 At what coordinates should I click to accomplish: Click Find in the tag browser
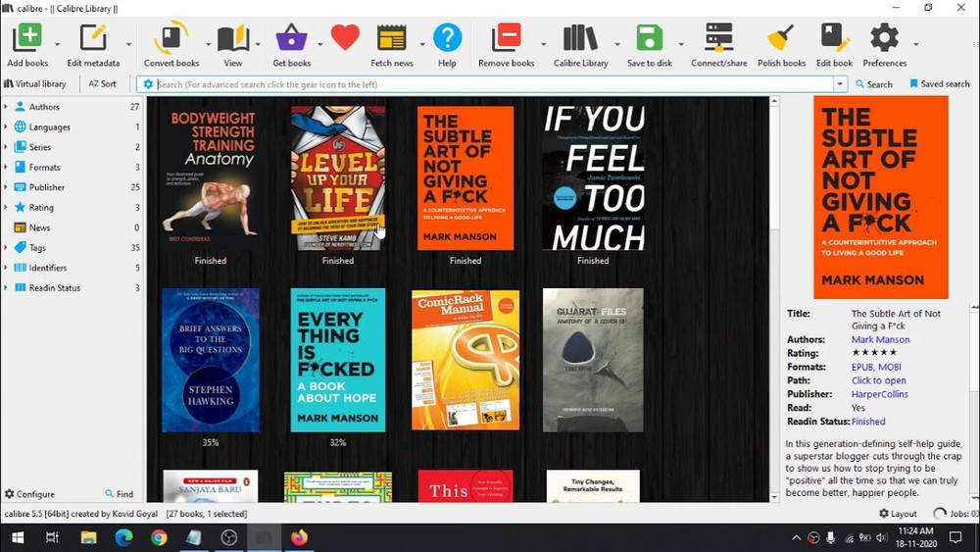pyautogui.click(x=119, y=494)
